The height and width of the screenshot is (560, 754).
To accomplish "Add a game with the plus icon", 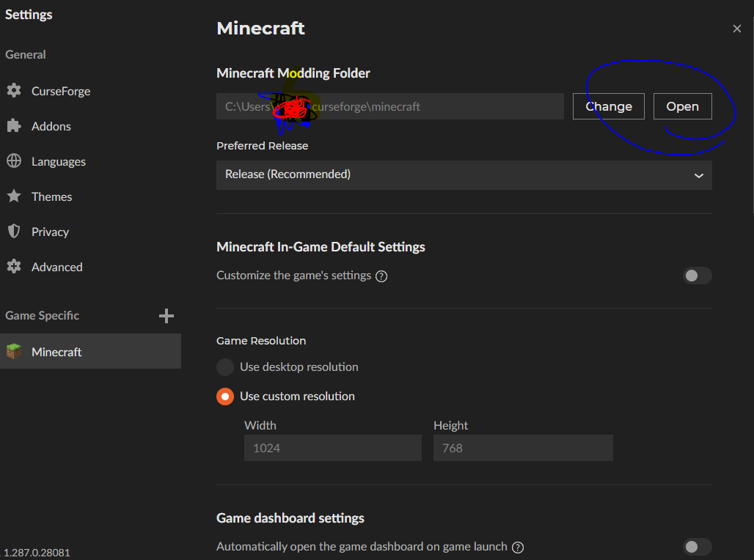I will point(166,316).
